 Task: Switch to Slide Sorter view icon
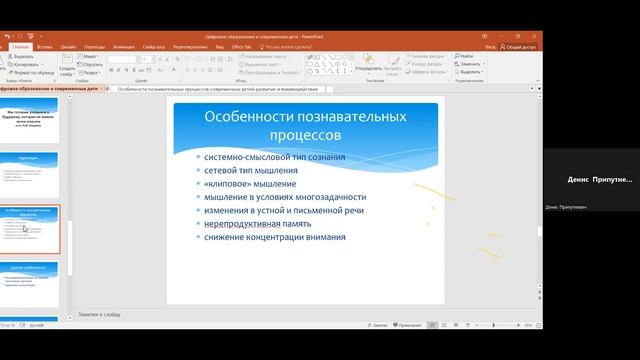(x=444, y=325)
